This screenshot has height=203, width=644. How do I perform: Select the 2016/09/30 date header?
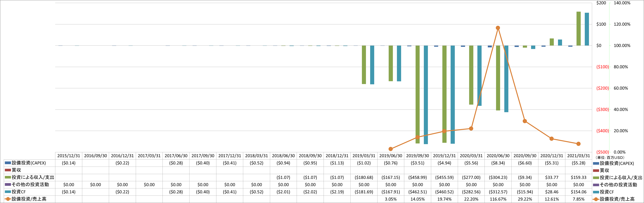point(95,156)
